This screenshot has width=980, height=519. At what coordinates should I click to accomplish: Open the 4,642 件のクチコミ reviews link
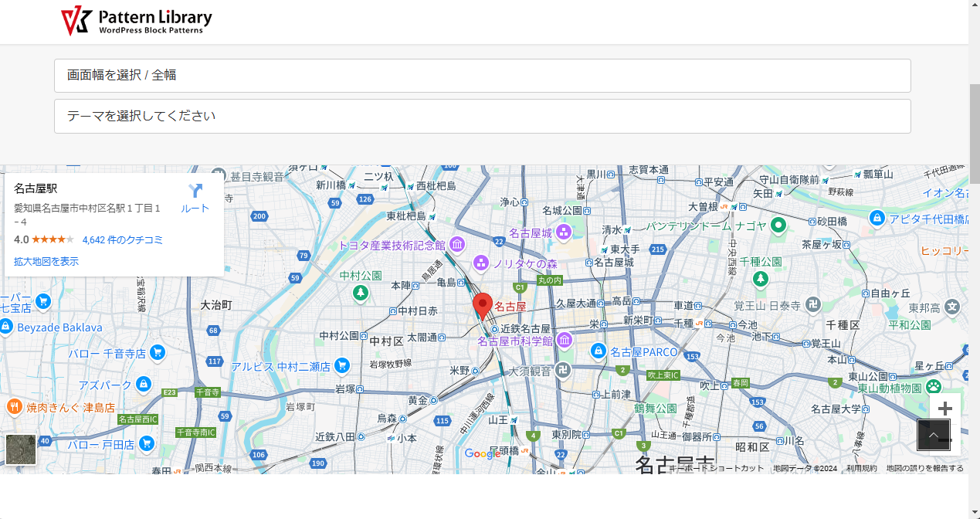122,240
